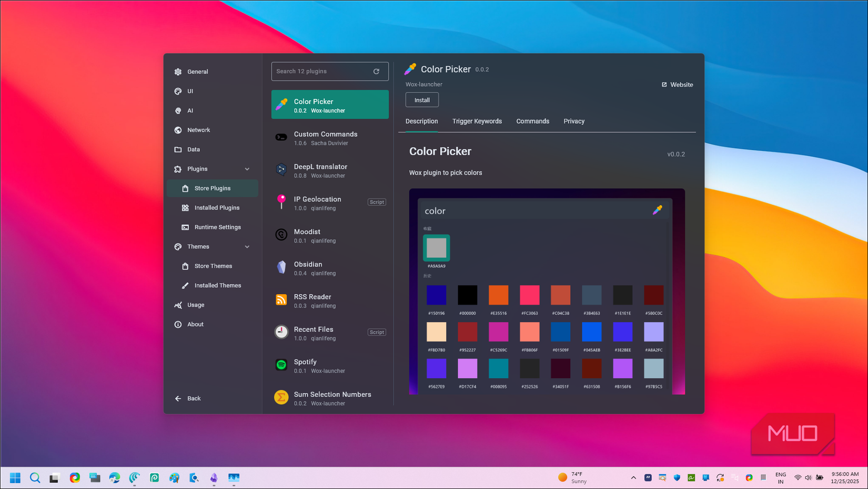Switch to the Trigger Keywords tab
This screenshot has height=489, width=868.
(x=477, y=121)
